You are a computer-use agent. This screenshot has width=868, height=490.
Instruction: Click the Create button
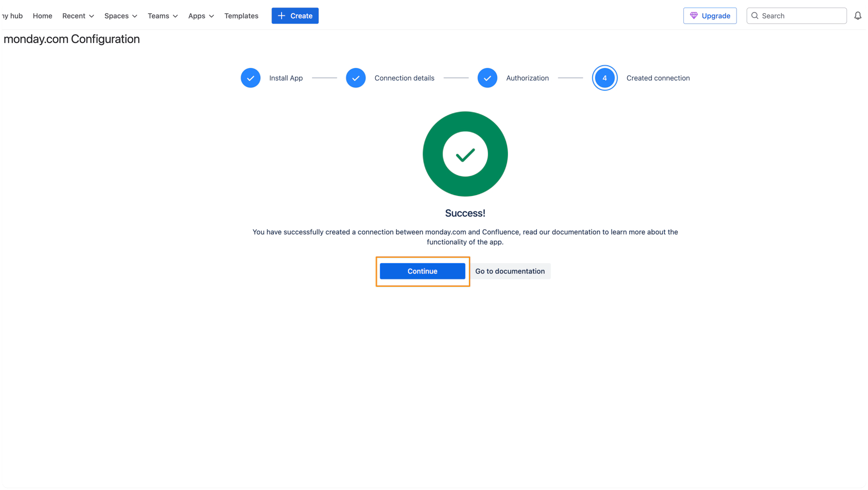(295, 16)
